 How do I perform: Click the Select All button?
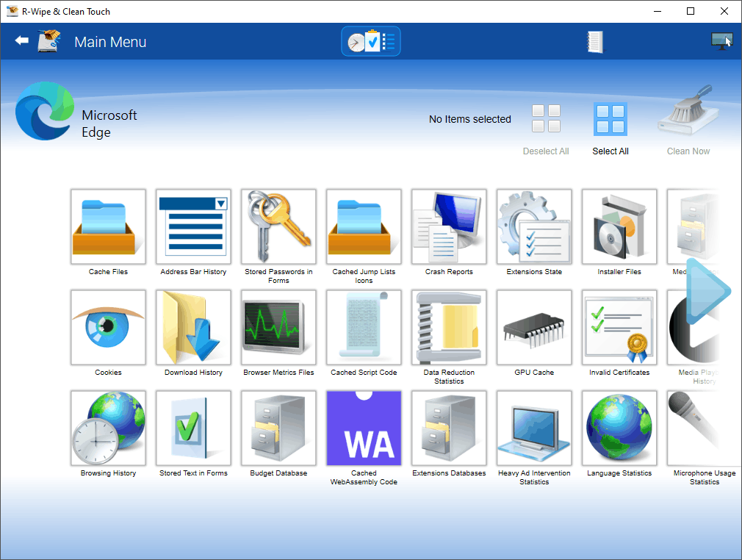tap(610, 129)
